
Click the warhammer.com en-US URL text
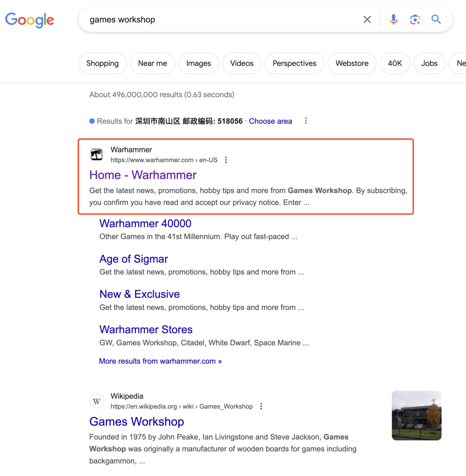pyautogui.click(x=164, y=160)
